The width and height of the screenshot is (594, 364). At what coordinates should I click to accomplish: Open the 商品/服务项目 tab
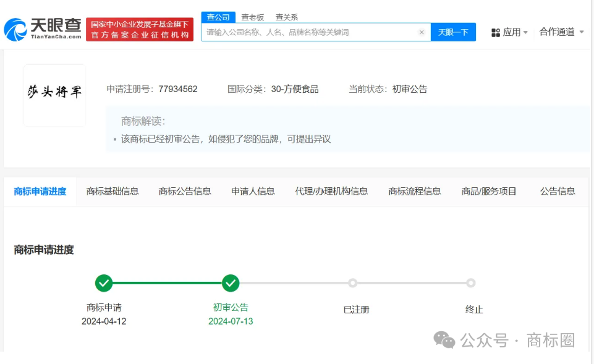pyautogui.click(x=489, y=192)
